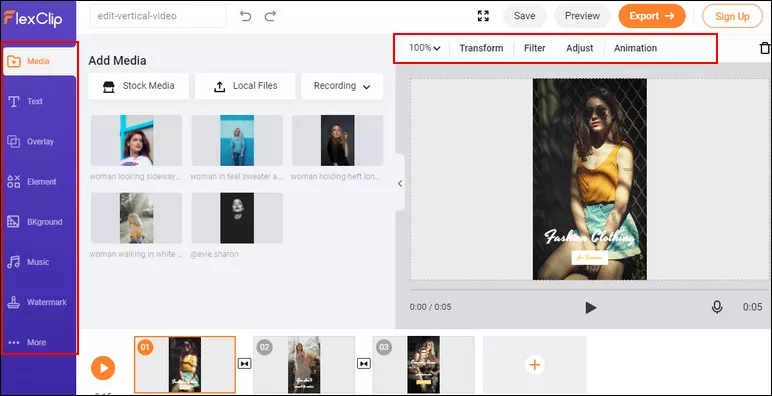Click the Sign Up button
The height and width of the screenshot is (396, 772).
click(x=732, y=16)
